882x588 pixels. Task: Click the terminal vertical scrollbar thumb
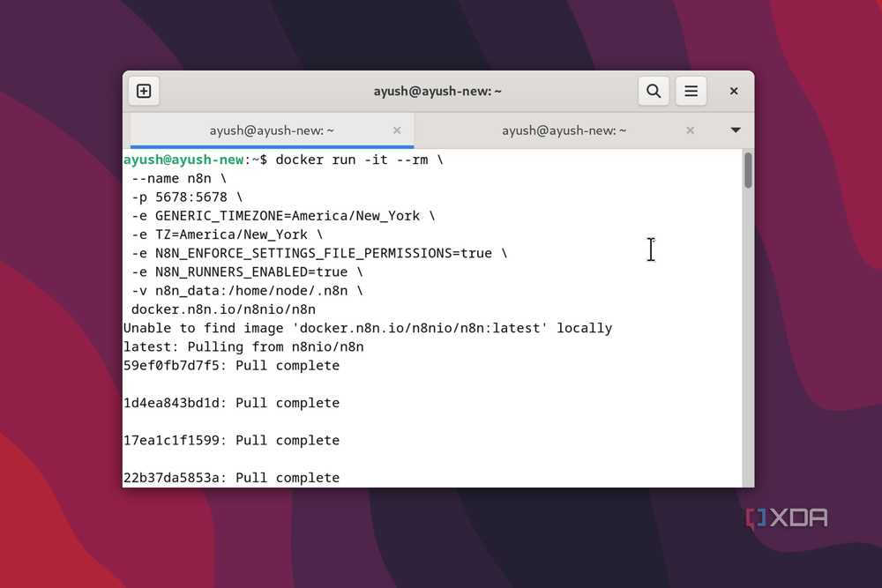(x=748, y=170)
